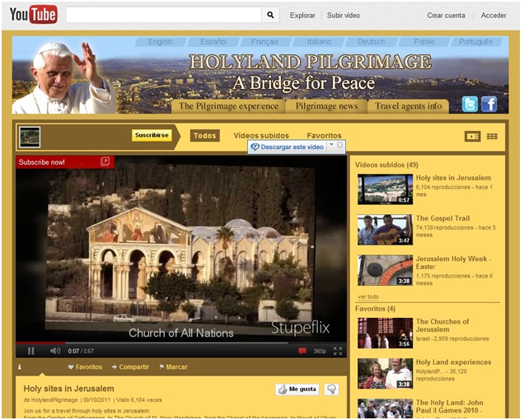Open The Holy Land: John Paul II thumbnail

[x=385, y=408]
